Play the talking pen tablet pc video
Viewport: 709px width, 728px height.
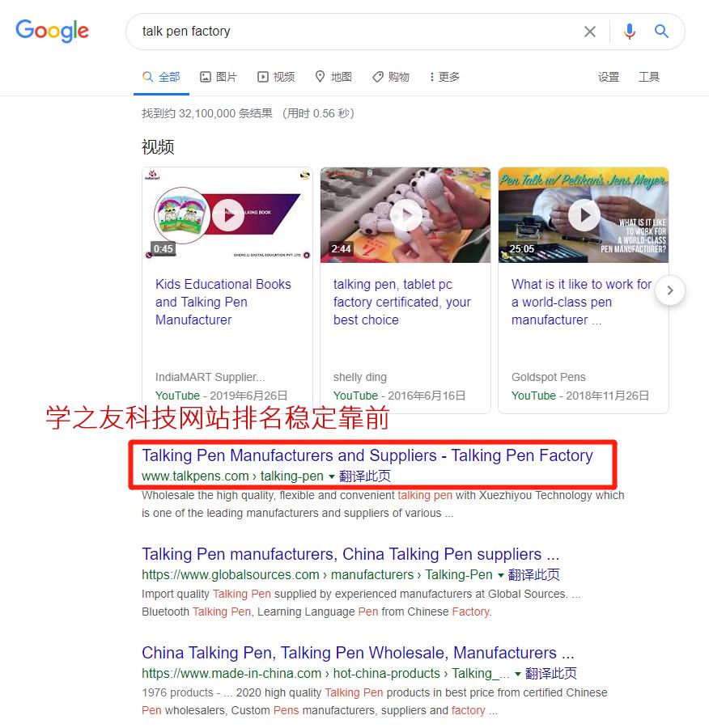(x=405, y=215)
